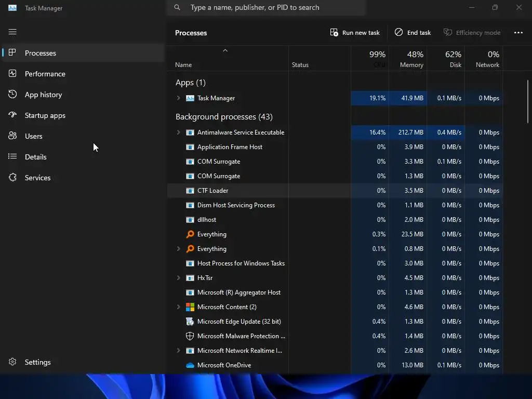The image size is (532, 399).
Task: Expand the Antimalware Service Executable row
Action: pyautogui.click(x=179, y=132)
